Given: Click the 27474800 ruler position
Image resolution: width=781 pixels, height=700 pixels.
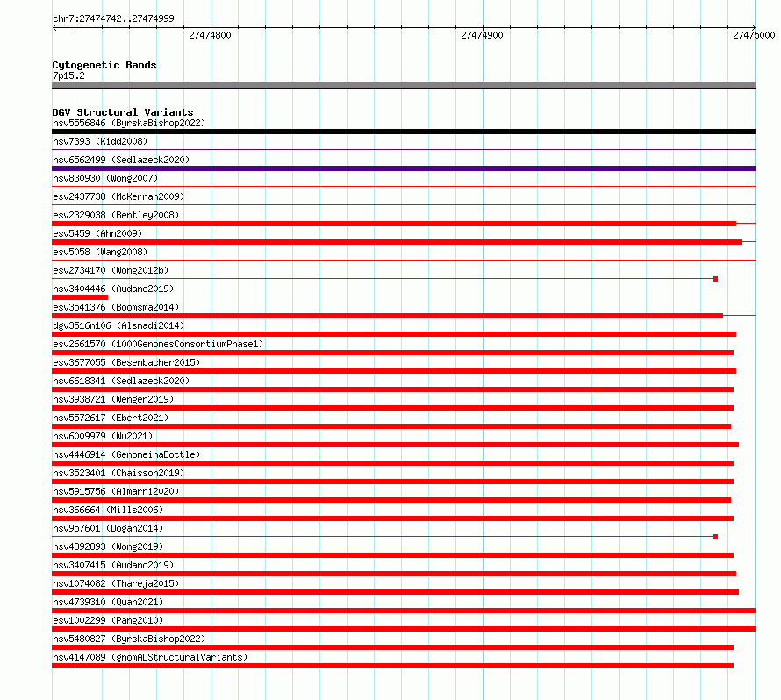Looking at the screenshot, I should point(211,35).
